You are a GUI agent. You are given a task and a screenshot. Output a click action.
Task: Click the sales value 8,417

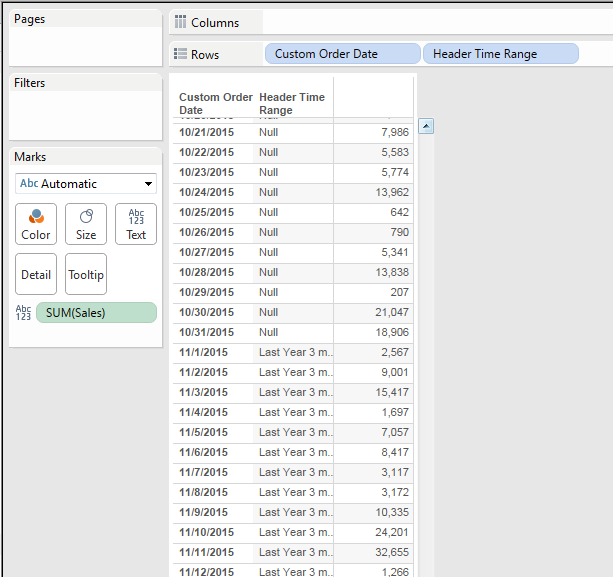point(395,452)
